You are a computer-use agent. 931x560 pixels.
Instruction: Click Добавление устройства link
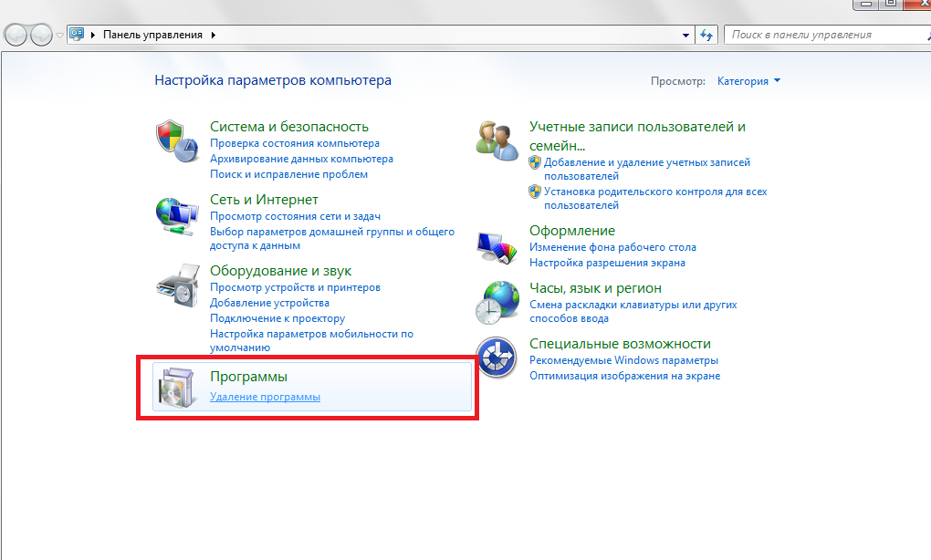269,303
